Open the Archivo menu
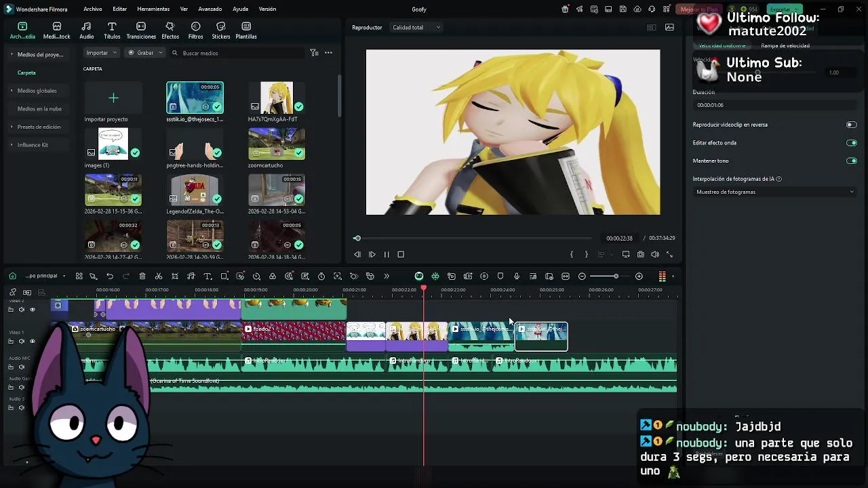The height and width of the screenshot is (488, 868). coord(93,9)
